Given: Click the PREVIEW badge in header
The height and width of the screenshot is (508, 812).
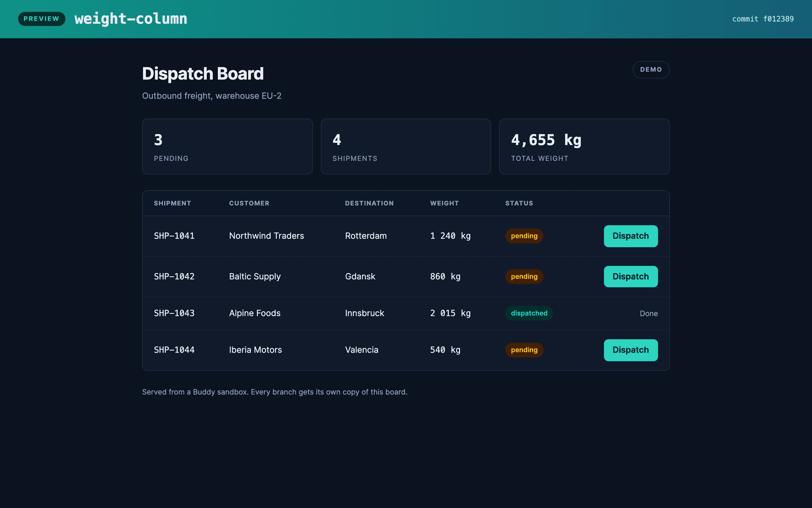Looking at the screenshot, I should pos(41,19).
